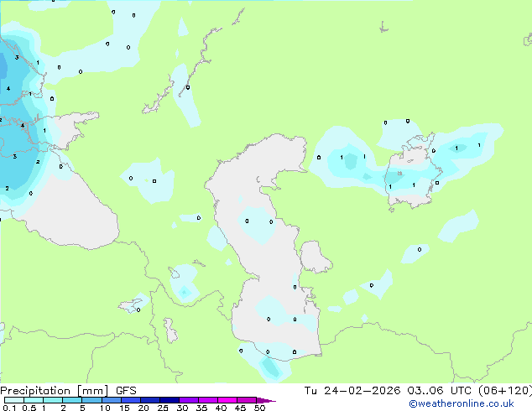Screen dimensions: 532x411
Task: Select the 2–5 mm legend color
Action: point(72,400)
